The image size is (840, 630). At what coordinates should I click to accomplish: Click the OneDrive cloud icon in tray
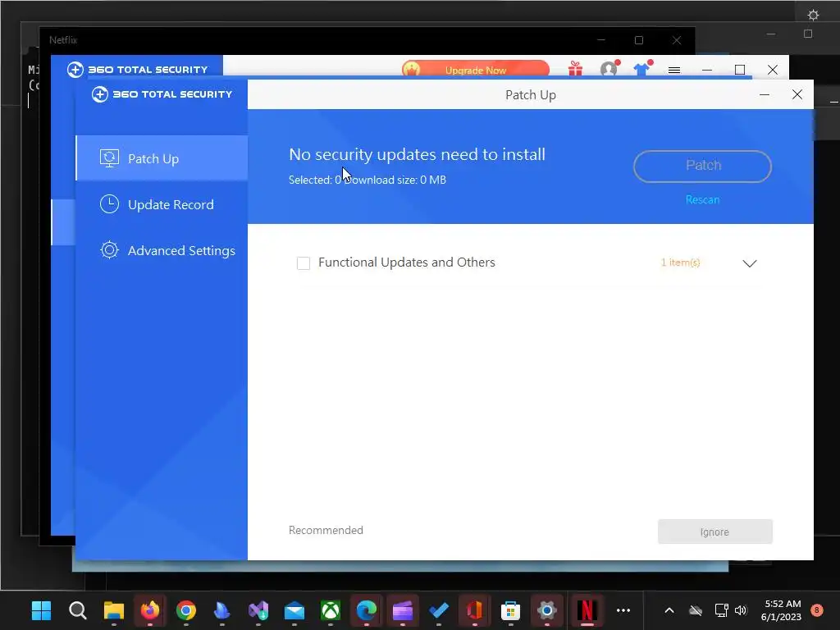pyautogui.click(x=696, y=610)
